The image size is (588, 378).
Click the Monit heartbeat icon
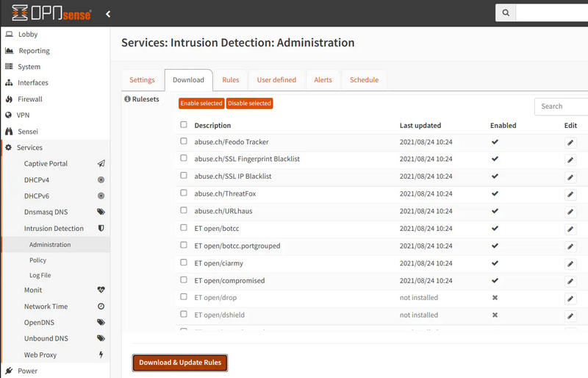[x=101, y=290]
